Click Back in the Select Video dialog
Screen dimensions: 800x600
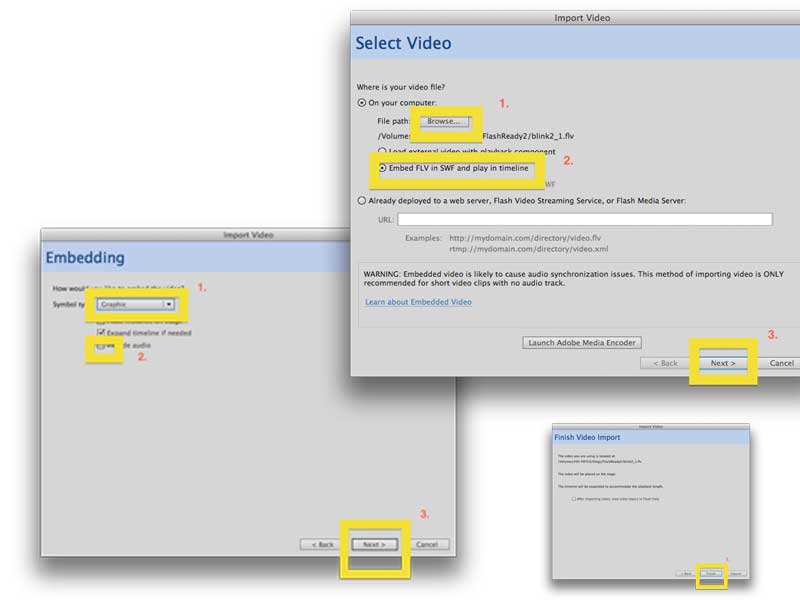pyautogui.click(x=666, y=363)
